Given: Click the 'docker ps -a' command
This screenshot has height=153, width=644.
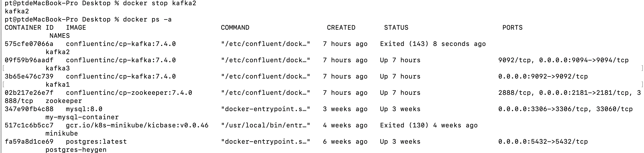Looking at the screenshot, I should pos(147,19).
